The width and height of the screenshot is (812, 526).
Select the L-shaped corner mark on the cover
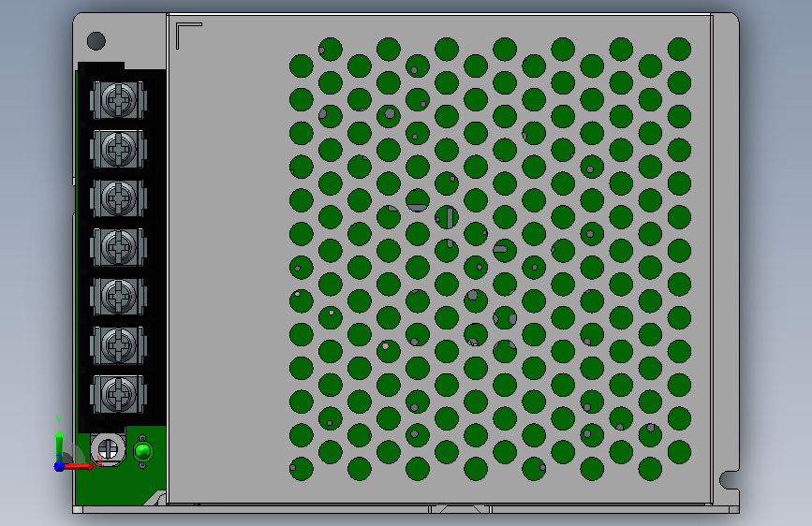(188, 36)
